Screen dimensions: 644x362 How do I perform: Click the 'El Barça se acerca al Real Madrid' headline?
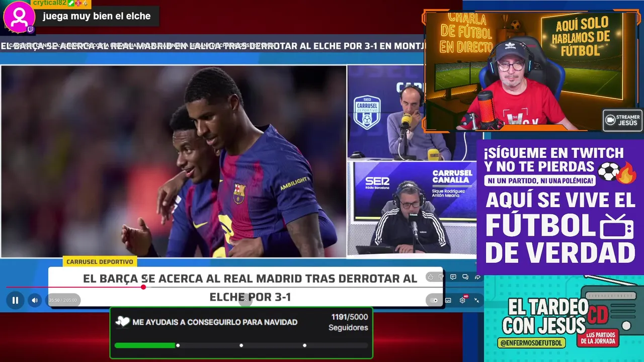(x=250, y=287)
